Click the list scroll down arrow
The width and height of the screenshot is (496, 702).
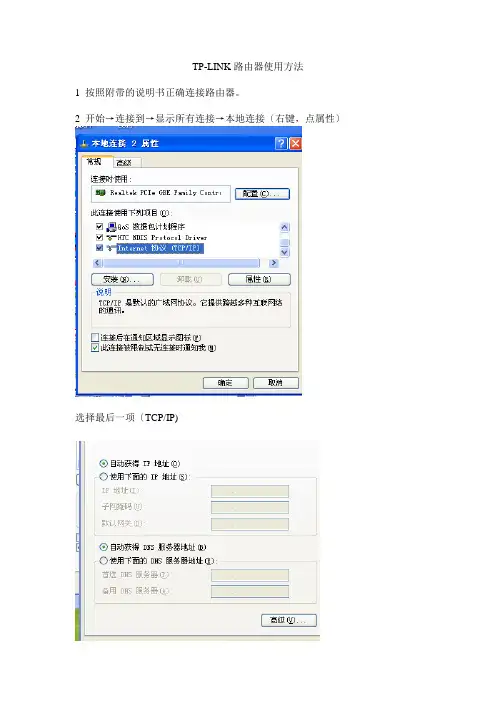(285, 253)
